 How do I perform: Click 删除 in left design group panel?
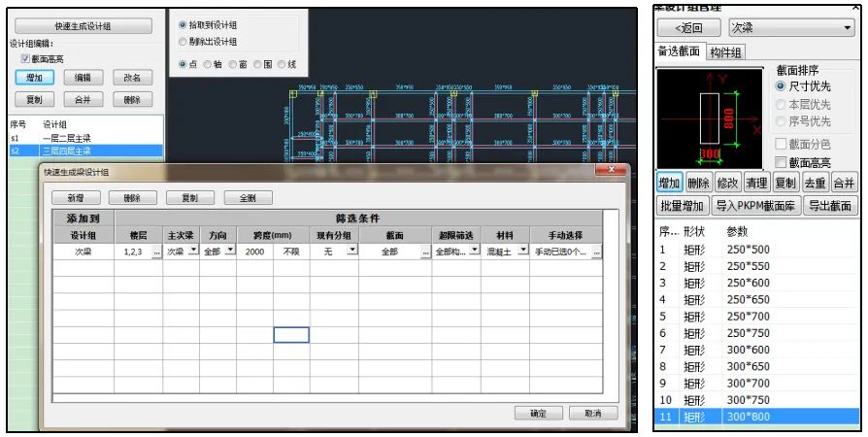coord(132,100)
